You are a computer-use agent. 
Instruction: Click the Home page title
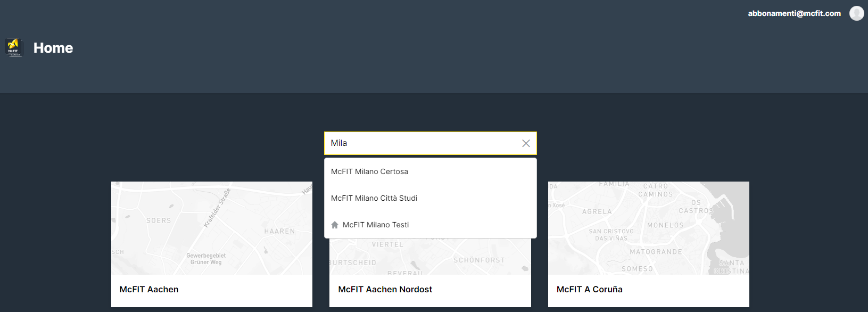53,48
